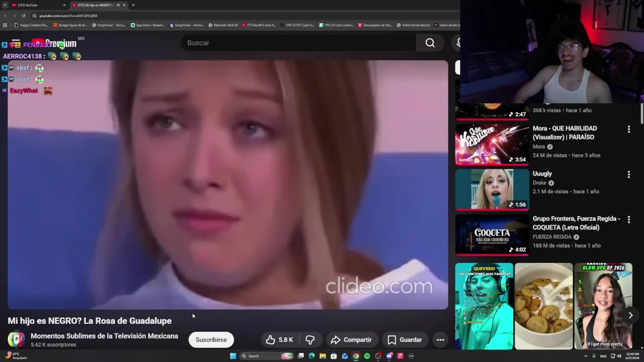
Task: Open the Momentos Sublimes channel avatar
Action: tap(16, 339)
